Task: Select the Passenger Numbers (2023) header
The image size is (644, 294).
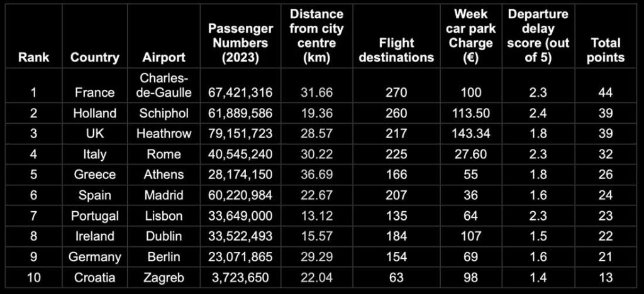Action: coord(240,43)
